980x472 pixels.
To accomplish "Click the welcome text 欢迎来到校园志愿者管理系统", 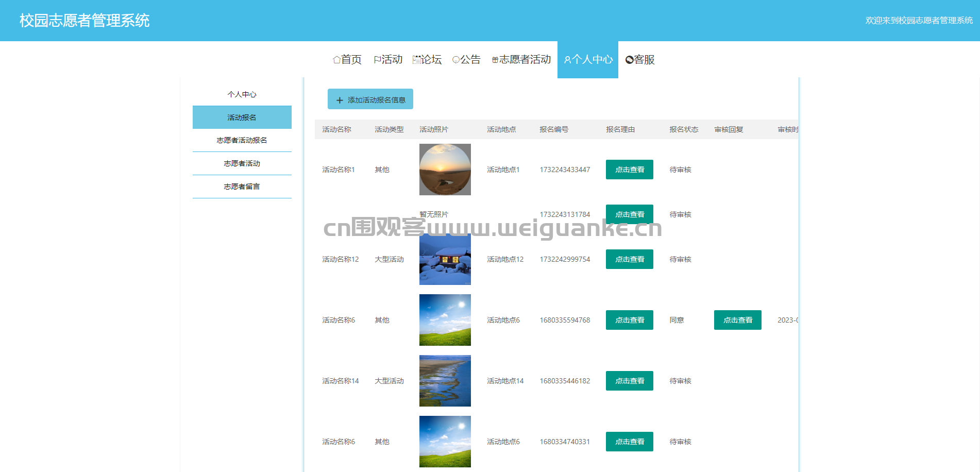I will (x=919, y=21).
